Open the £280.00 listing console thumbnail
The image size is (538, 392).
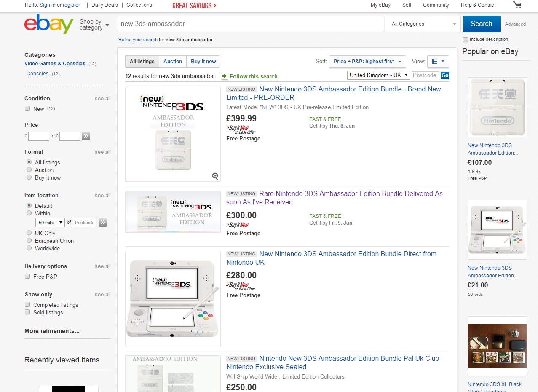[173, 298]
